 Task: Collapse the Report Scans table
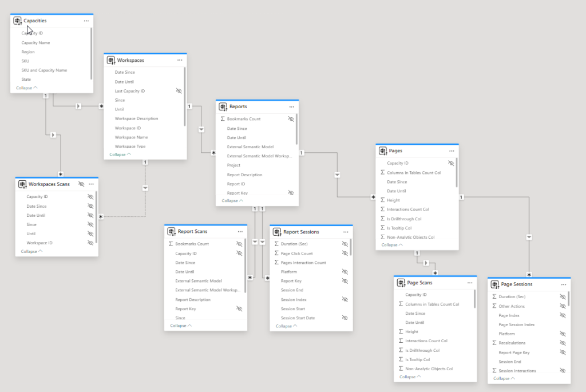pos(181,326)
